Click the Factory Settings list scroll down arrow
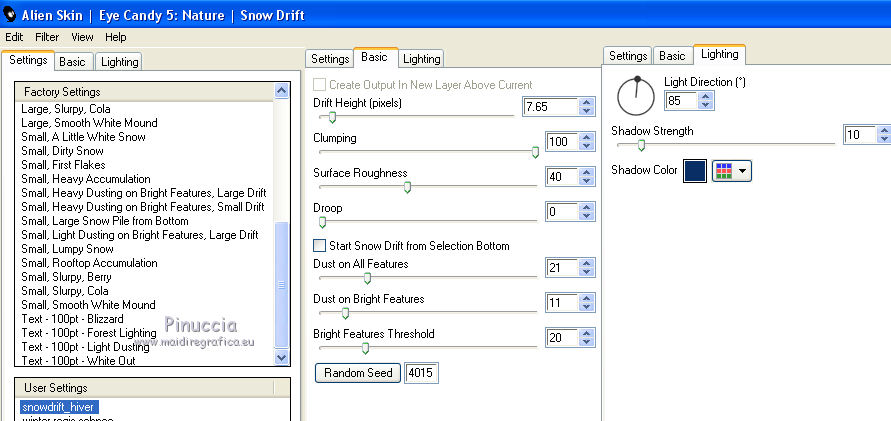Viewport: 891px width, 421px height. (x=281, y=357)
